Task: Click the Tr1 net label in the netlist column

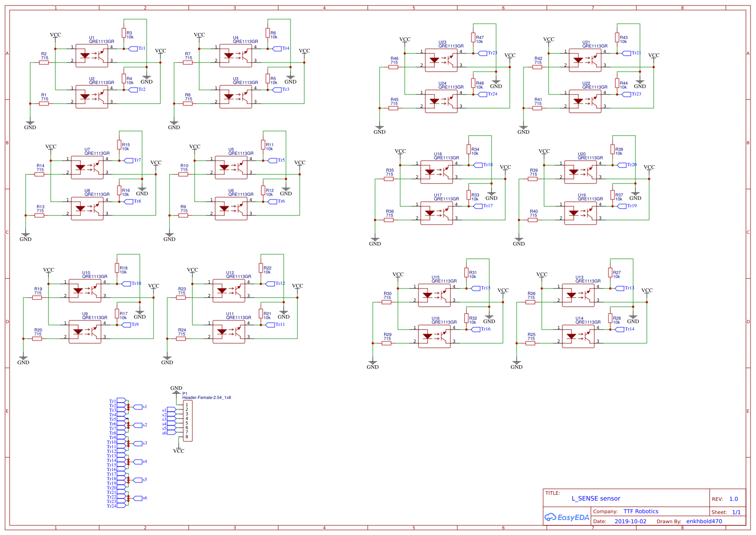Action: click(x=113, y=401)
